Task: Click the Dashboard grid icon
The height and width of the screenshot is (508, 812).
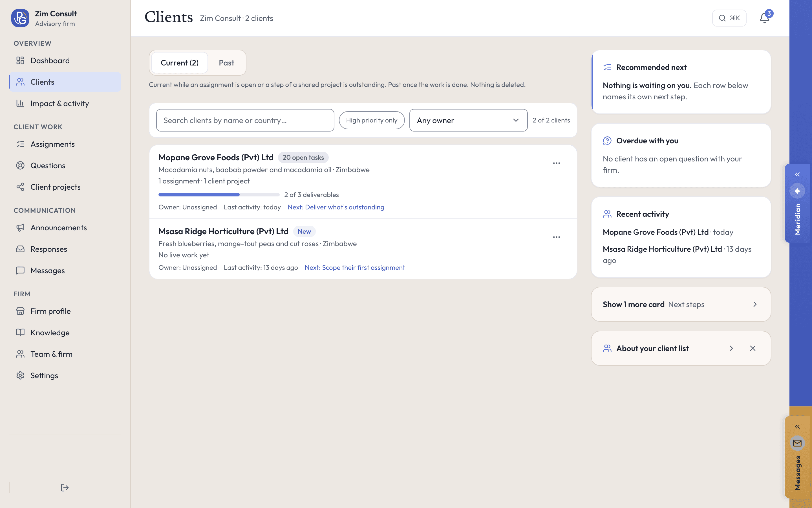Action: pyautogui.click(x=20, y=60)
